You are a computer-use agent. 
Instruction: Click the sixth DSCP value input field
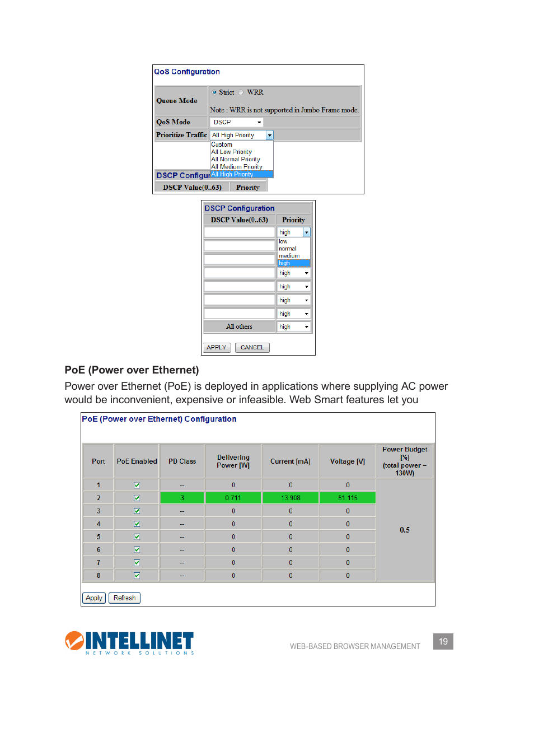pos(240,300)
